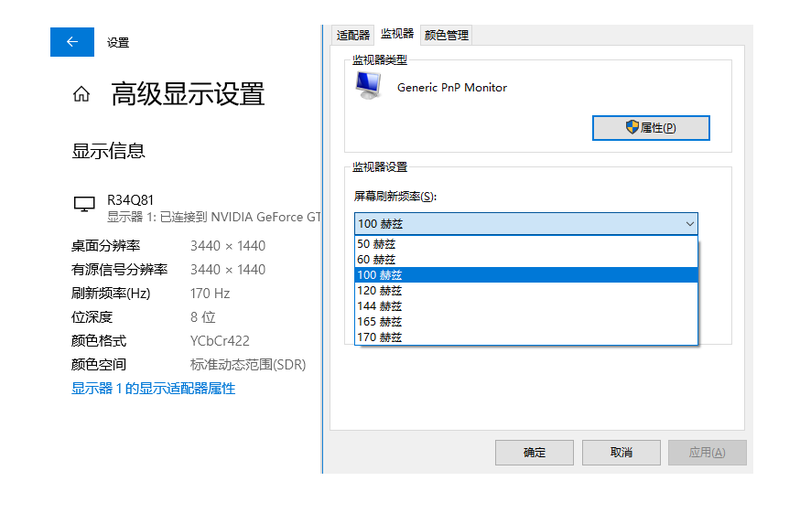Cancel dialog with 取消 button
The image size is (800, 524).
tap(621, 453)
